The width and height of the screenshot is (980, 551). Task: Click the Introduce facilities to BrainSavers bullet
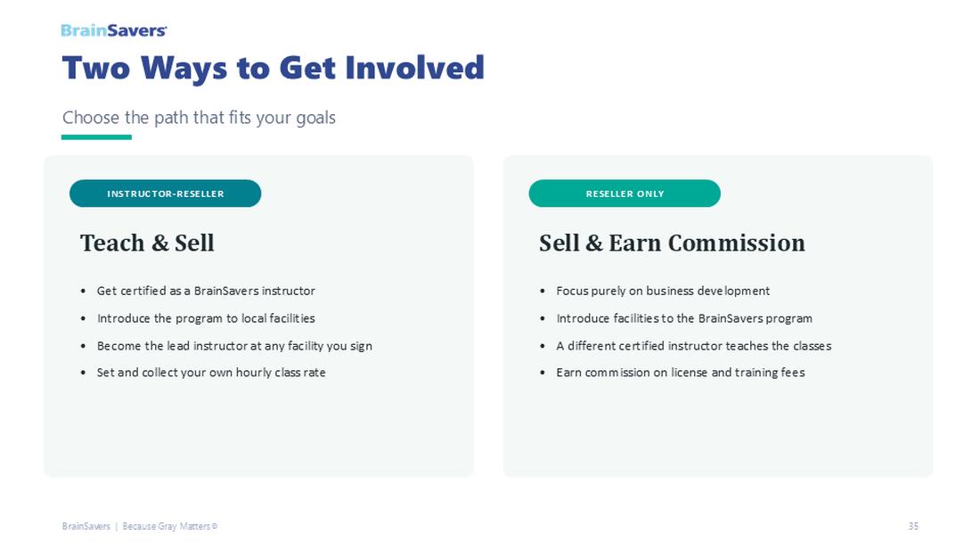coord(684,318)
